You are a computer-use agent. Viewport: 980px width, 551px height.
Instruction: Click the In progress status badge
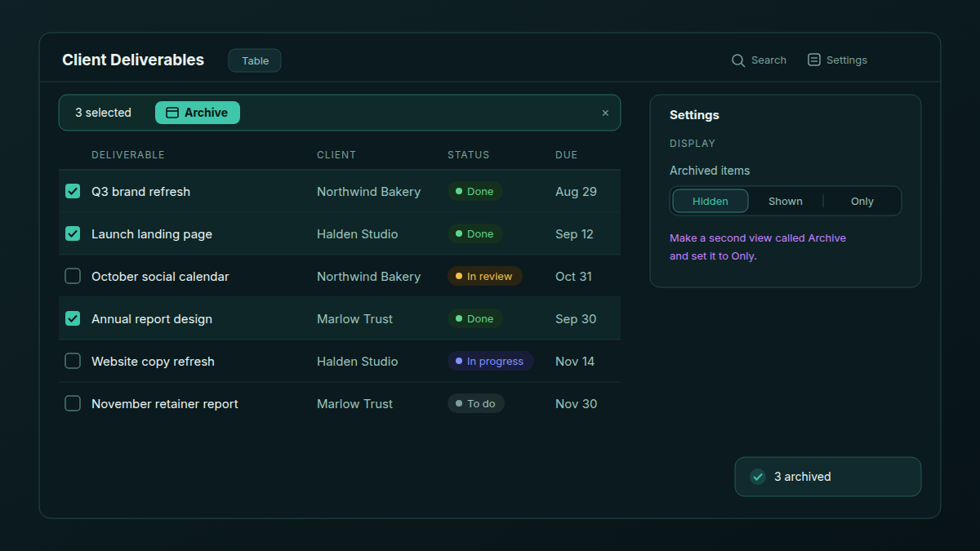point(491,361)
